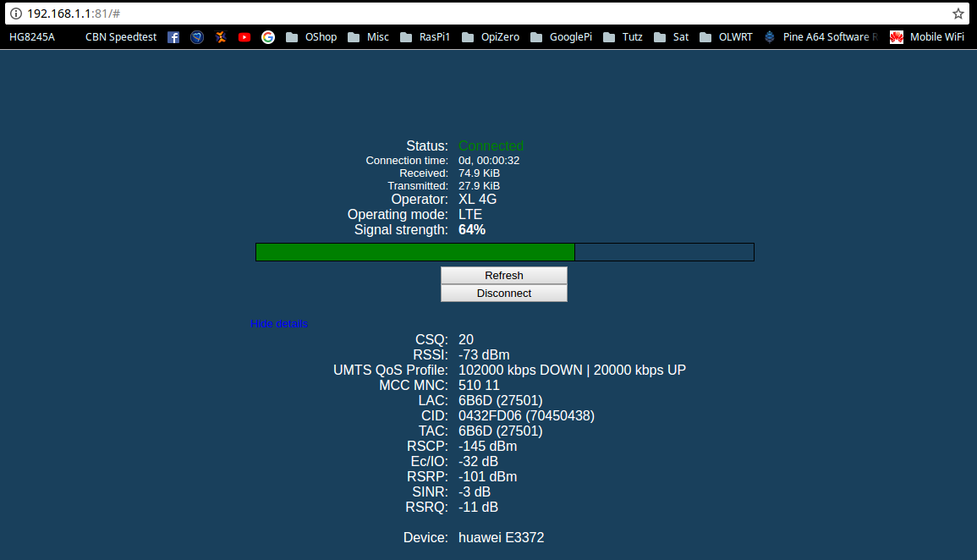This screenshot has width=977, height=560.
Task: Click the UMTS QoS Profile value
Action: (572, 370)
